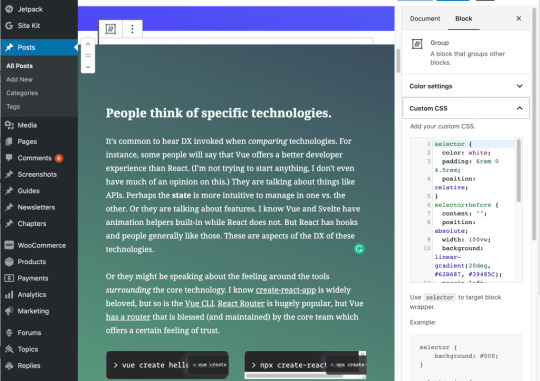Screen dimensions: 540x381
Task: Follow the 'has a router' link
Action: tap(128, 317)
